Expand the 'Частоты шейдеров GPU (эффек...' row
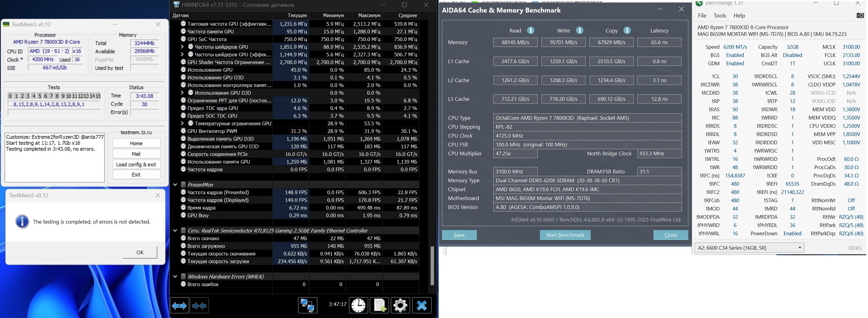Image resolution: width=868 pixels, height=318 pixels. pos(182,54)
